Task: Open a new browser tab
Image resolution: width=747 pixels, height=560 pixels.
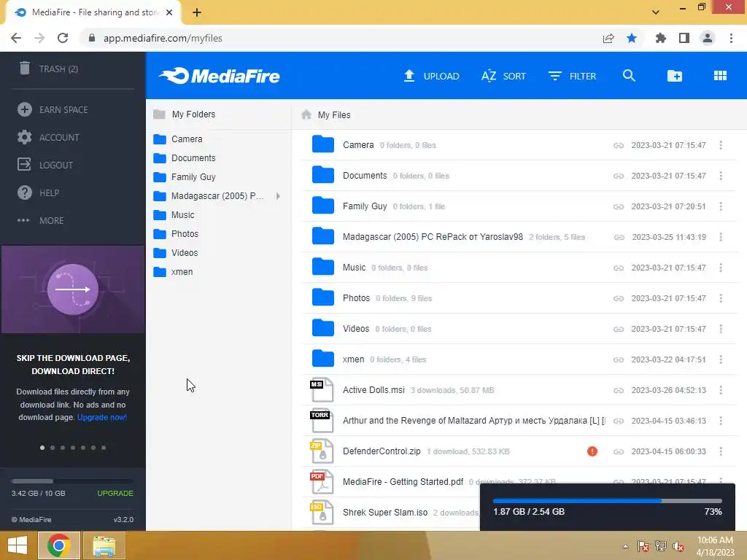Action: [197, 12]
